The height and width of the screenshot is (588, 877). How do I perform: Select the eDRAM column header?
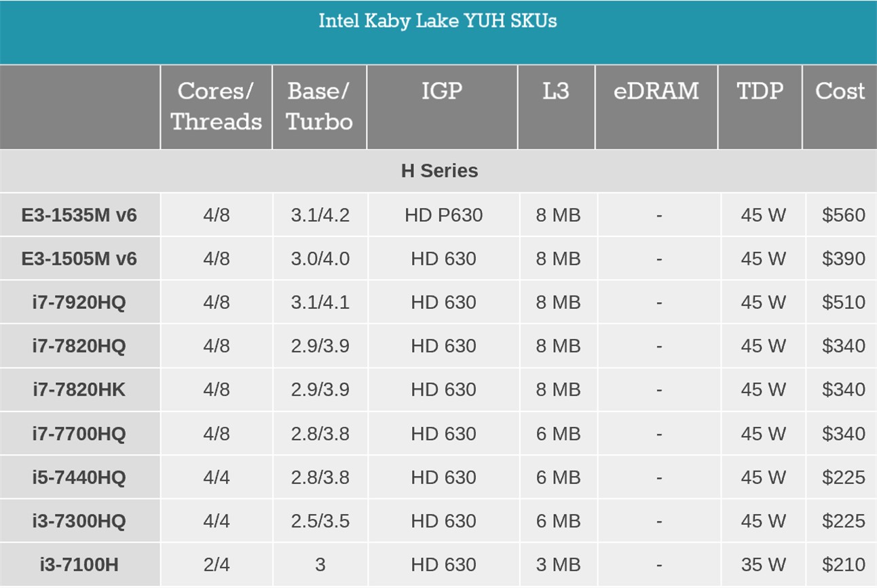[656, 107]
